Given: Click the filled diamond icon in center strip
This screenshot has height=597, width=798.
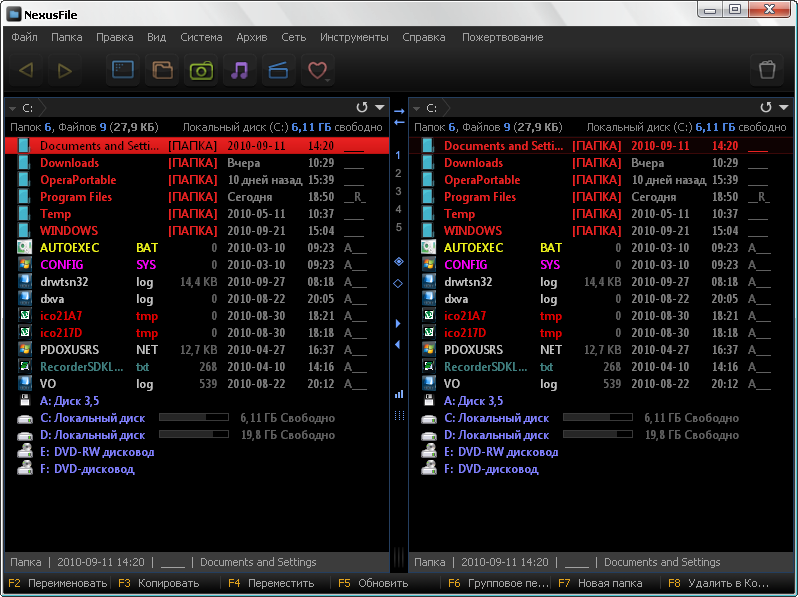Looking at the screenshot, I should click(398, 262).
